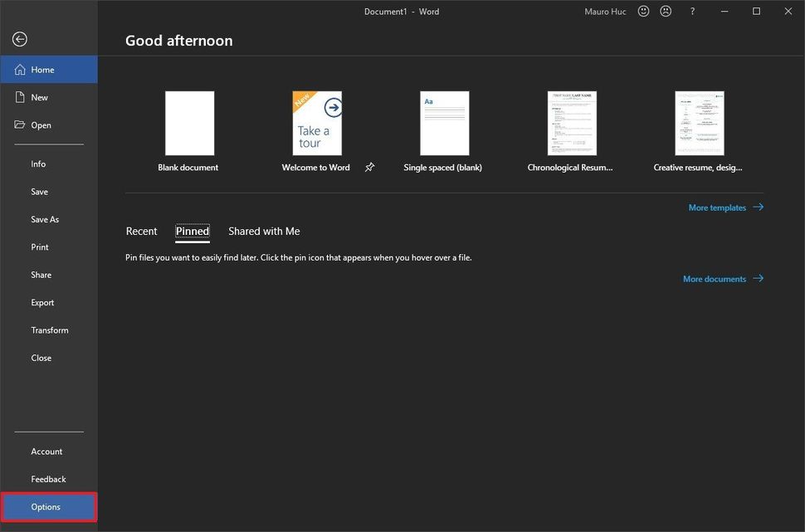Create a new Blank document
Screen dimensions: 805x532
[188, 122]
